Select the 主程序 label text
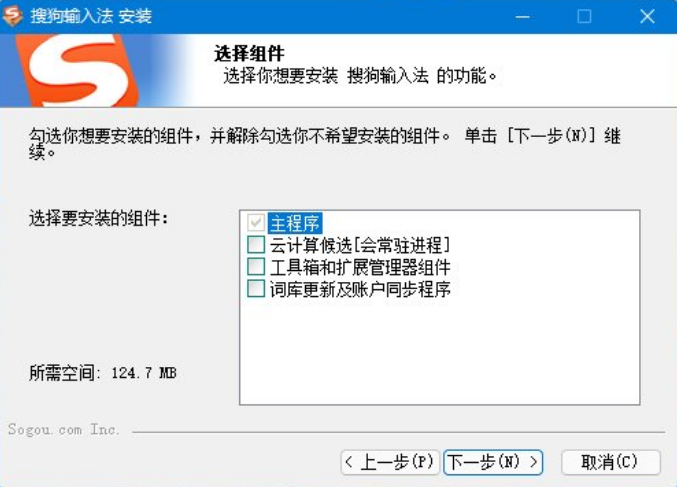677x487 pixels. 295,223
